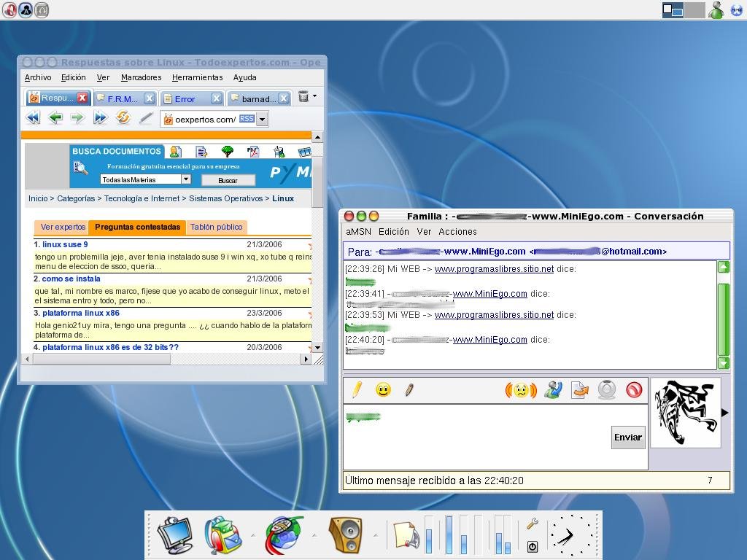Open the Herramientas menu

197,77
